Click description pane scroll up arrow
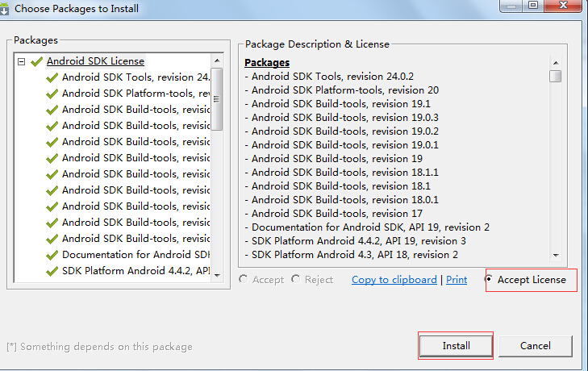The width and height of the screenshot is (588, 371). (556, 63)
